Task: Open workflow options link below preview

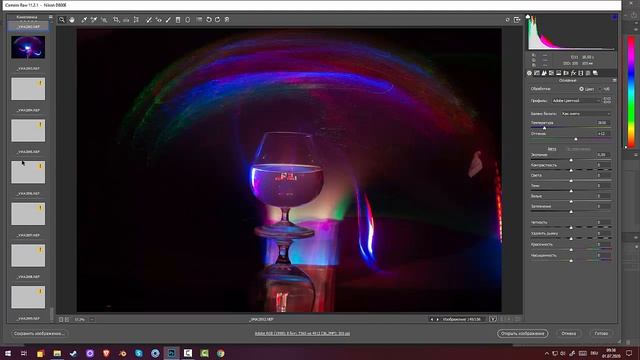Action: 302,333
